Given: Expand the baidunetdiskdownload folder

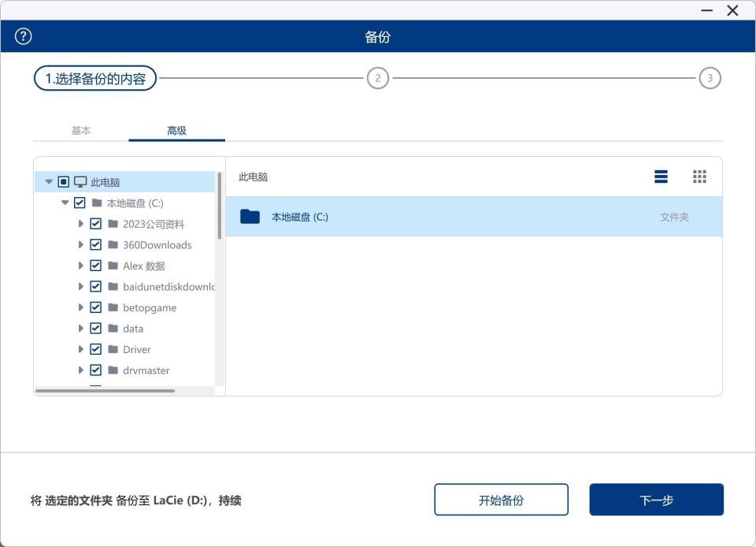Looking at the screenshot, I should click(80, 287).
